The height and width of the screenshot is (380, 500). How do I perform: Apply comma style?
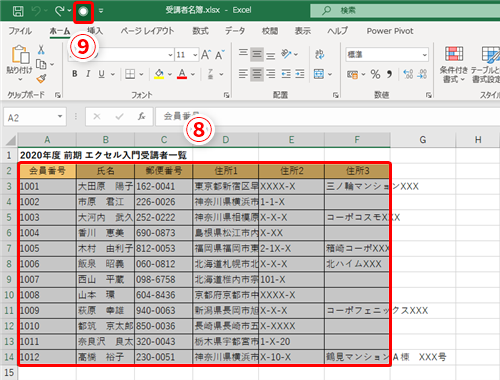[389, 74]
